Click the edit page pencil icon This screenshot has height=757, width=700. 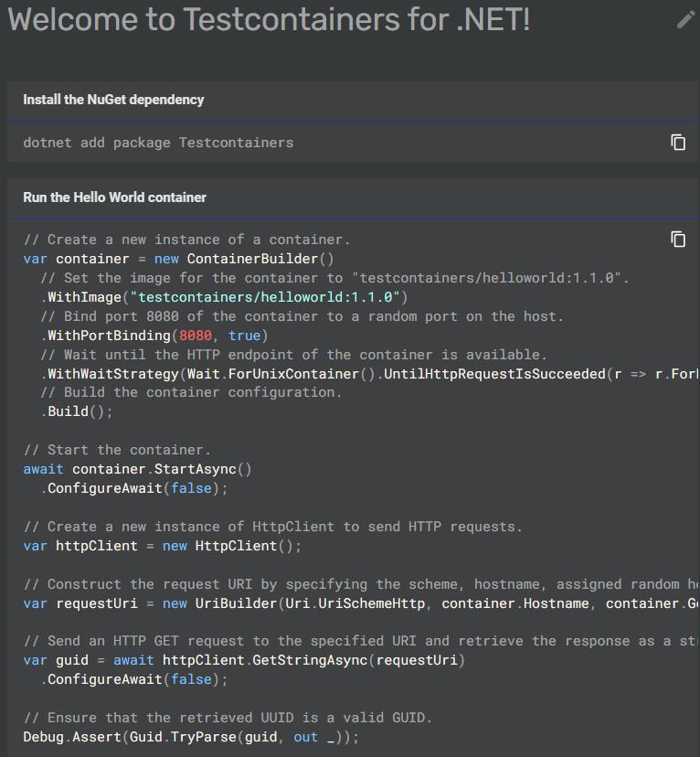point(685,20)
